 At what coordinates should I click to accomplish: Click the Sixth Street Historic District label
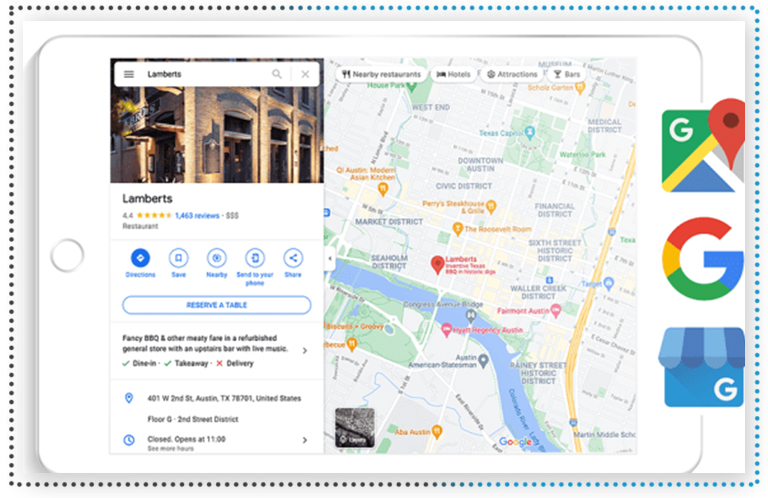pyautogui.click(x=554, y=251)
